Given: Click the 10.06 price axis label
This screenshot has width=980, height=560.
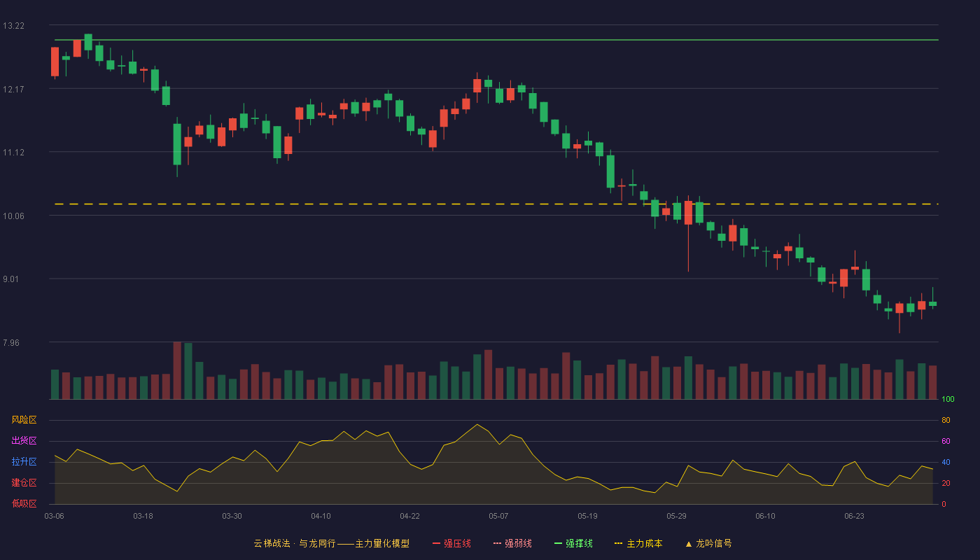Looking at the screenshot, I should [x=13, y=216].
